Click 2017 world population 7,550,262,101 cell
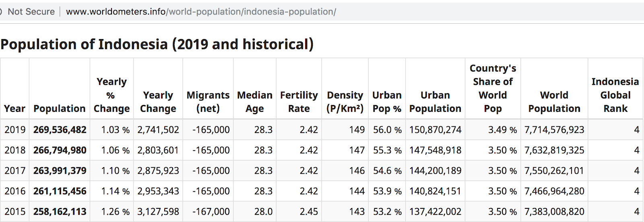This screenshot has width=644, height=222. 554,171
